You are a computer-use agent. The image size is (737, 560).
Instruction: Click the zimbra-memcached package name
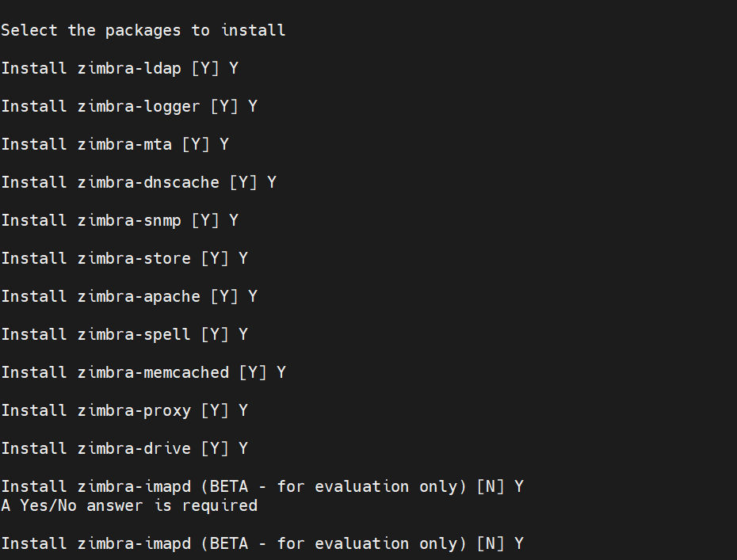coord(153,372)
